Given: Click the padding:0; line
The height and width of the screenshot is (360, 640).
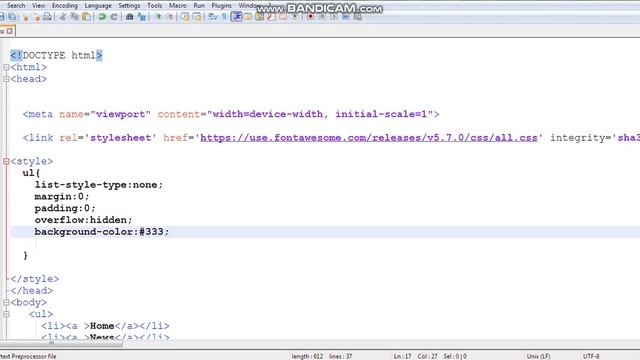Looking at the screenshot, I should [65, 209].
